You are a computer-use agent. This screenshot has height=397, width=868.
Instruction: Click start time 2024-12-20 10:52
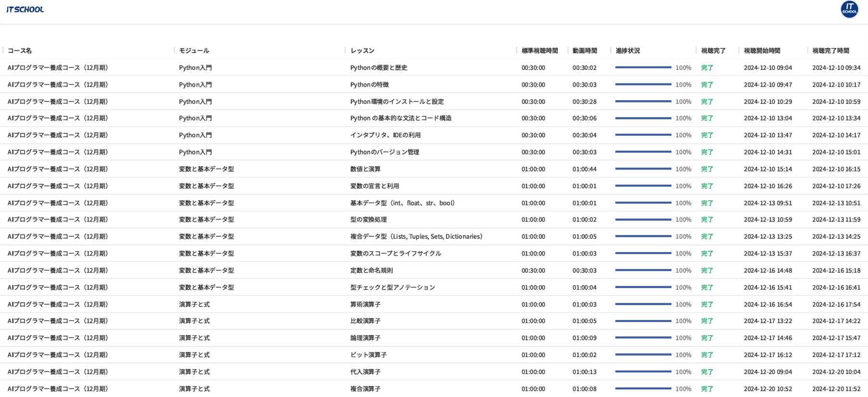pos(768,389)
